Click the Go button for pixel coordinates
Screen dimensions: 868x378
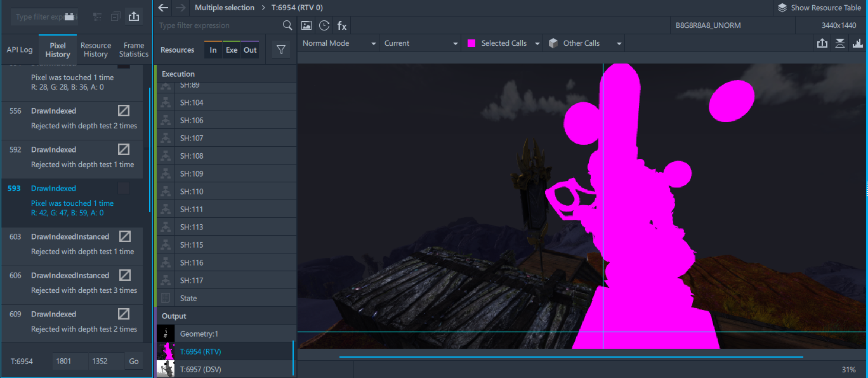(x=134, y=361)
